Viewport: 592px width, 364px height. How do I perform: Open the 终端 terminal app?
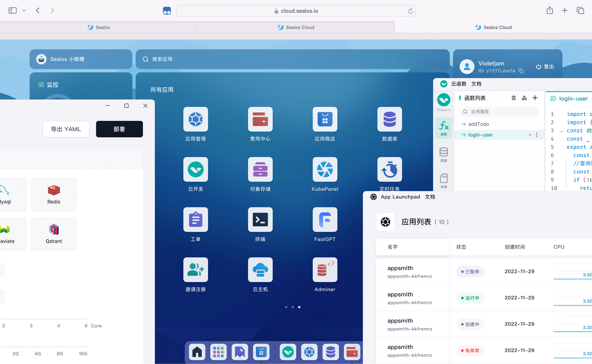click(x=260, y=220)
